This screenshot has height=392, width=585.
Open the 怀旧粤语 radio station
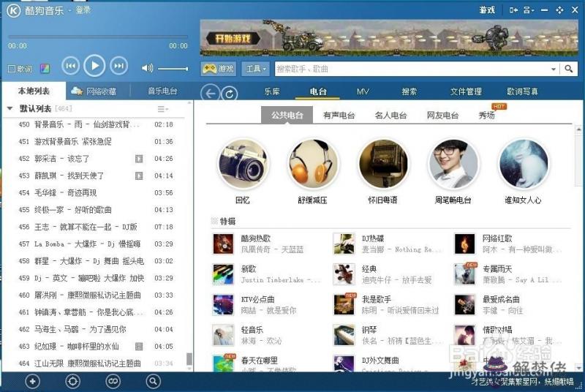coord(383,164)
